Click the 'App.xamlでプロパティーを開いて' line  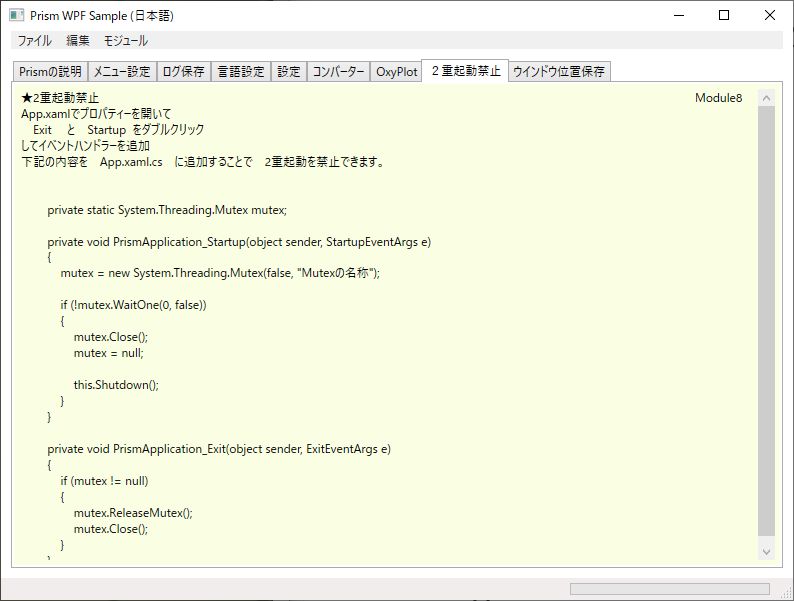[x=96, y=114]
